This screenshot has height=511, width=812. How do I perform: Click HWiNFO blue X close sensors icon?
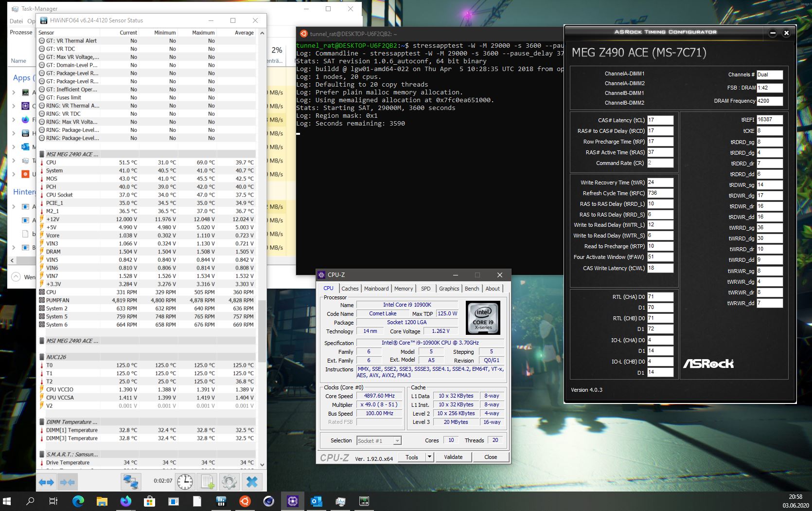[252, 482]
